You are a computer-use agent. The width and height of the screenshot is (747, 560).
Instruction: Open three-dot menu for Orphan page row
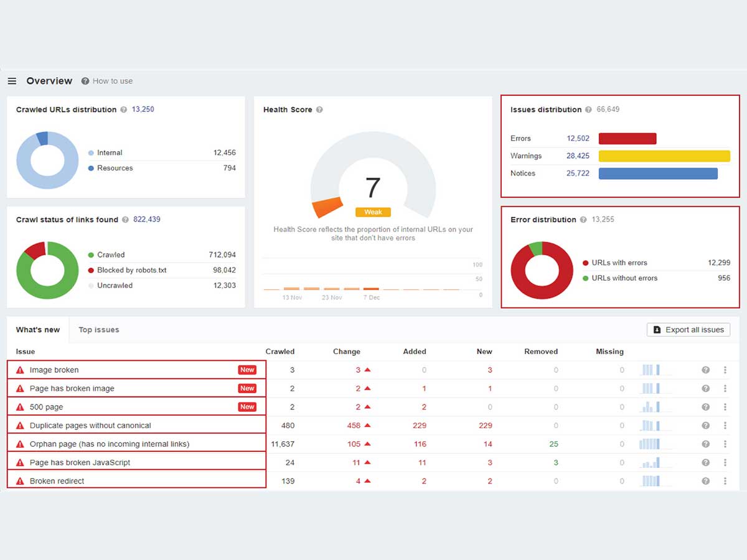tap(725, 444)
